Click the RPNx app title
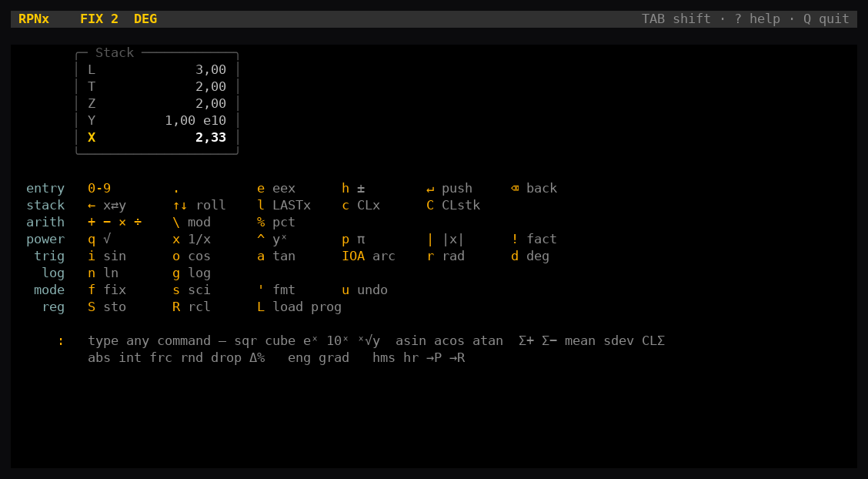 [34, 18]
